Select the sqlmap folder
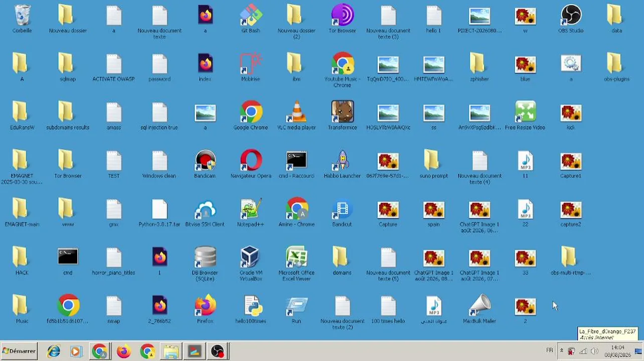The image size is (644, 361). (x=68, y=68)
